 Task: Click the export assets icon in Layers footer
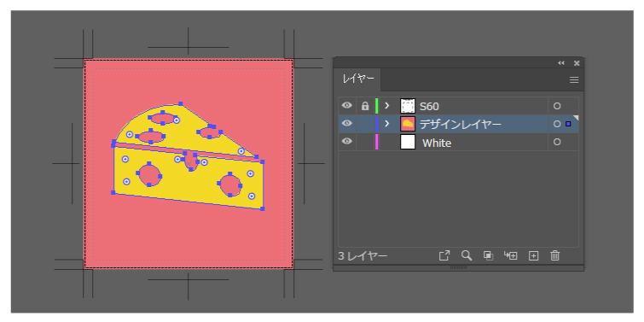(444, 255)
